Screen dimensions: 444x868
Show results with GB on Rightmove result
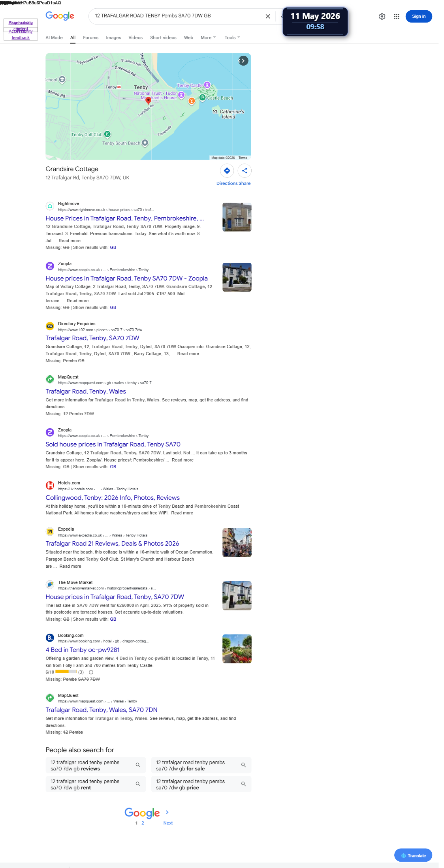point(113,247)
